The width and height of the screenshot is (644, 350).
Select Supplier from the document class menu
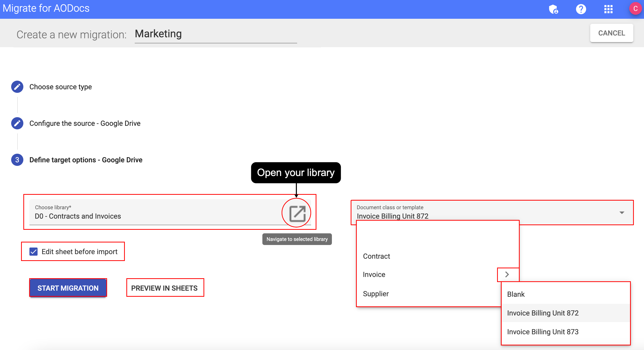coord(376,294)
